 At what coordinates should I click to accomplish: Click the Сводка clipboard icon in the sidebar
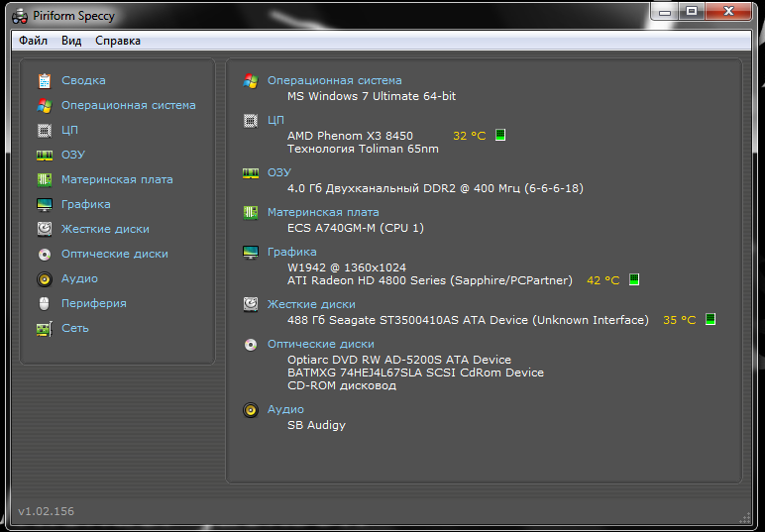coord(45,80)
